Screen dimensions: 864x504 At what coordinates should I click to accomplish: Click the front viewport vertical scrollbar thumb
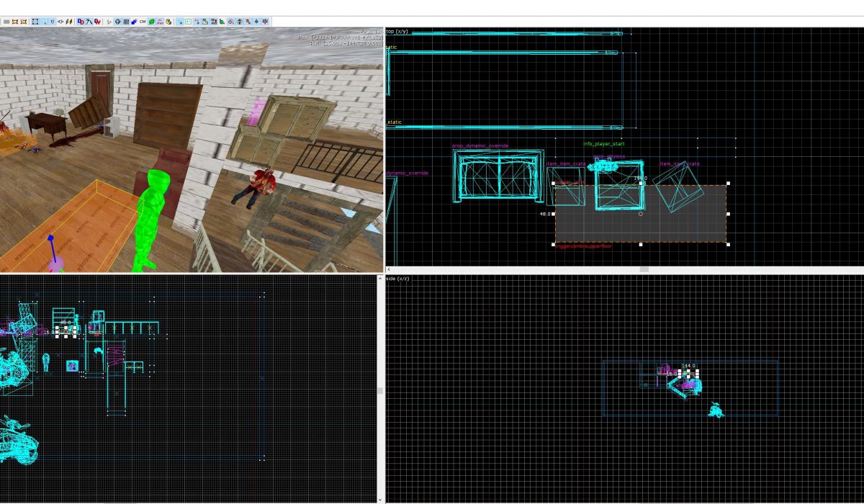(x=380, y=390)
